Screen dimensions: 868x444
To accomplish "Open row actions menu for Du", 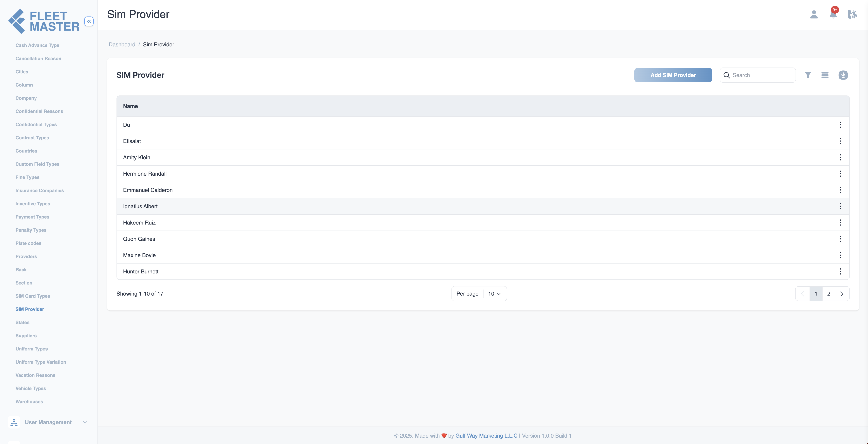I will tap(840, 125).
